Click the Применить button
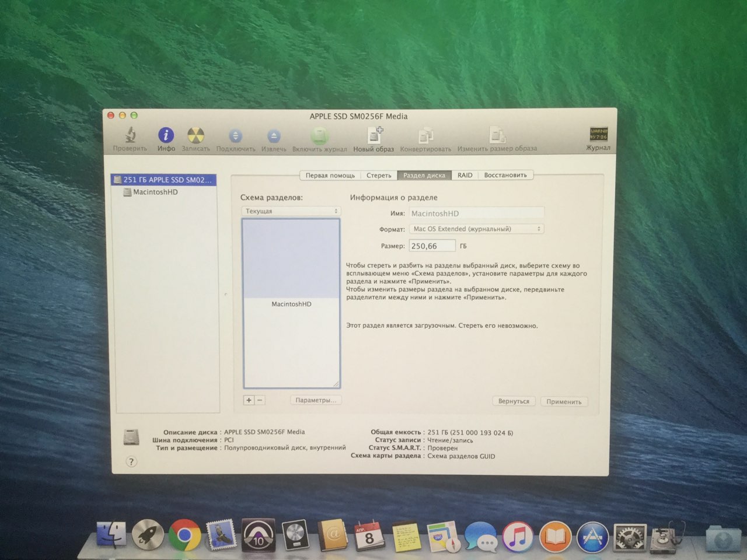 coord(564,401)
